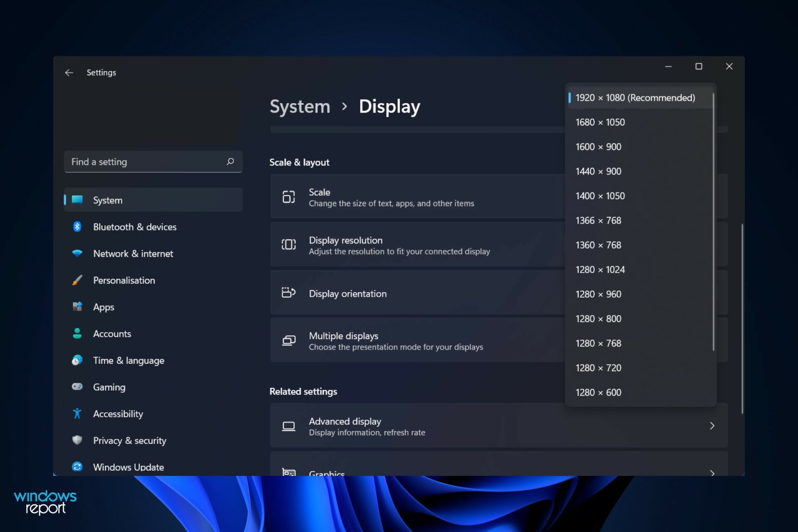Open Network & internet wifi icon
Image resolution: width=798 pixels, height=532 pixels.
click(x=77, y=253)
